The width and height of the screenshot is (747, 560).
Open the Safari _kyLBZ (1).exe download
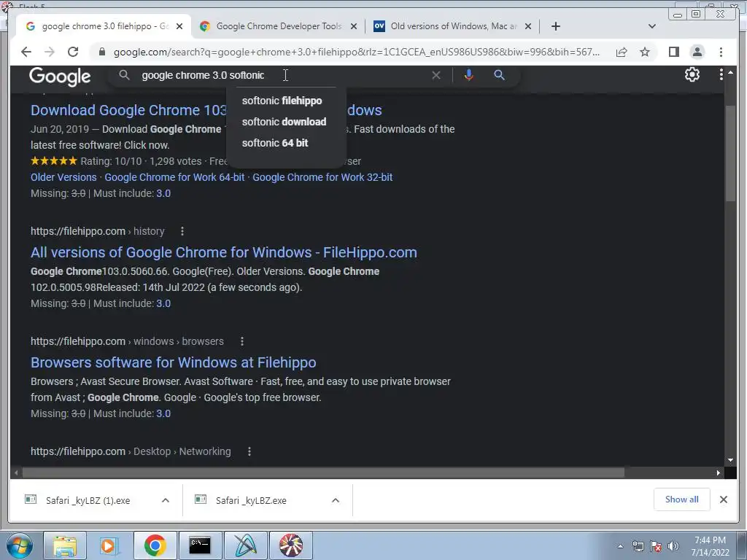(x=88, y=500)
